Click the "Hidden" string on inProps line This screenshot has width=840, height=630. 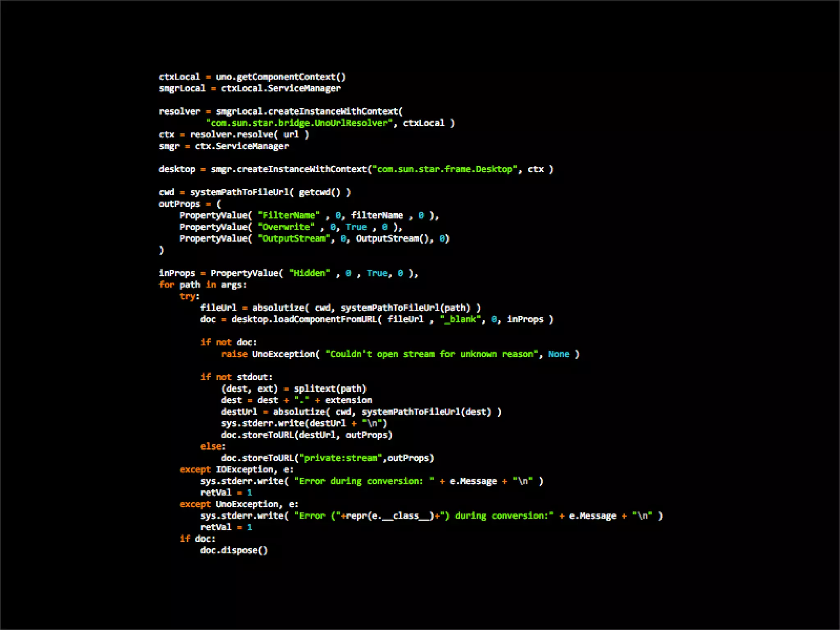point(309,273)
